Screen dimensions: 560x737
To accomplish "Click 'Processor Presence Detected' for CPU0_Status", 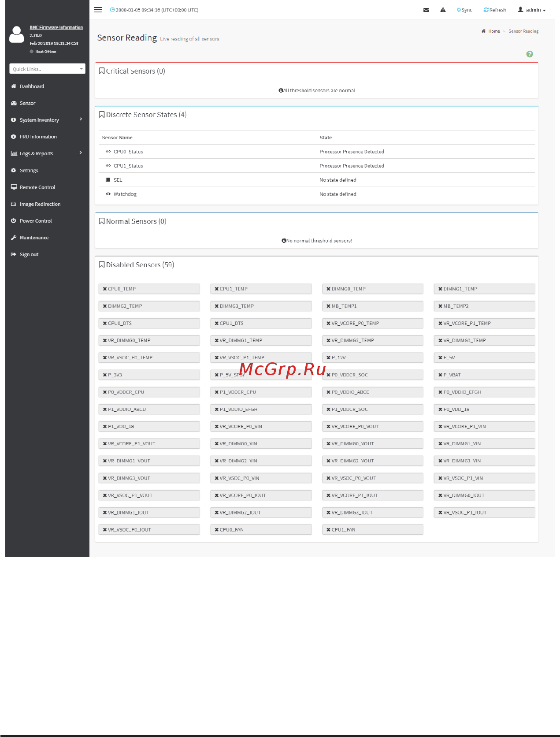I will [352, 152].
